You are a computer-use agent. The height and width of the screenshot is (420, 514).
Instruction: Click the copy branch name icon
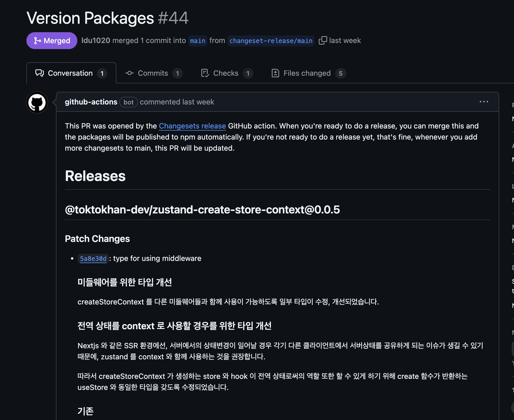click(x=323, y=40)
